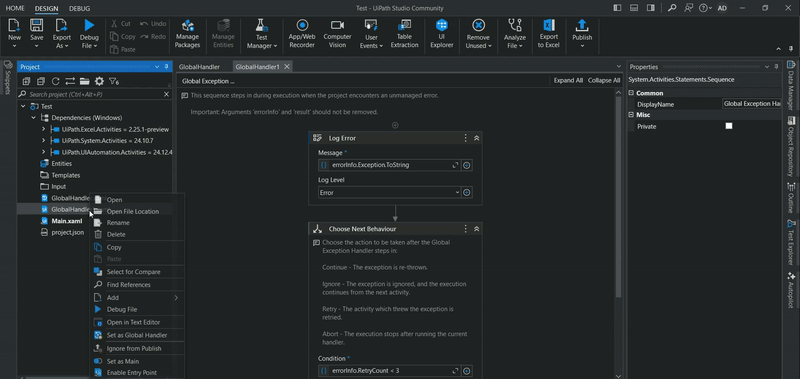Image resolution: width=800 pixels, height=379 pixels.
Task: Expand the UiPath.Excel.Activities dependency
Action: pos(43,129)
